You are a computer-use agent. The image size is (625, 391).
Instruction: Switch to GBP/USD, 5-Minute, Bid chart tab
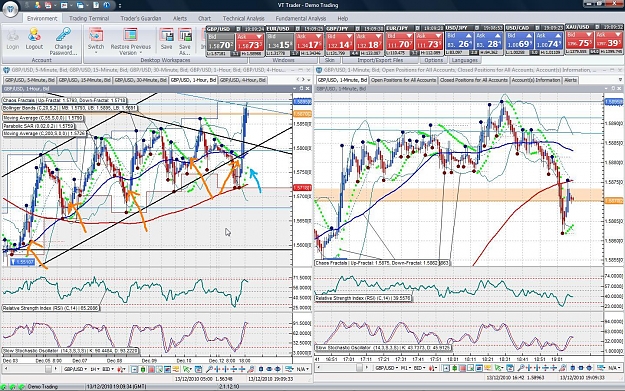pyautogui.click(x=29, y=80)
